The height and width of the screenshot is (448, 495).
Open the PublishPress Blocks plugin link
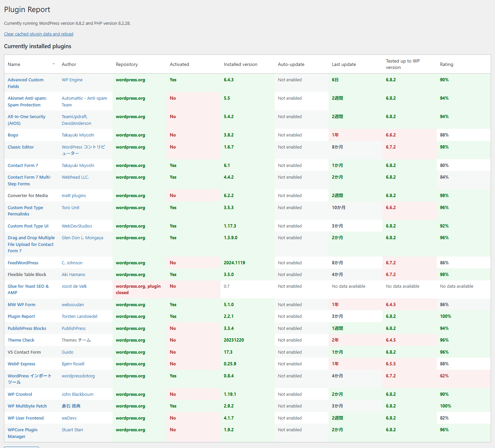pyautogui.click(x=27, y=328)
